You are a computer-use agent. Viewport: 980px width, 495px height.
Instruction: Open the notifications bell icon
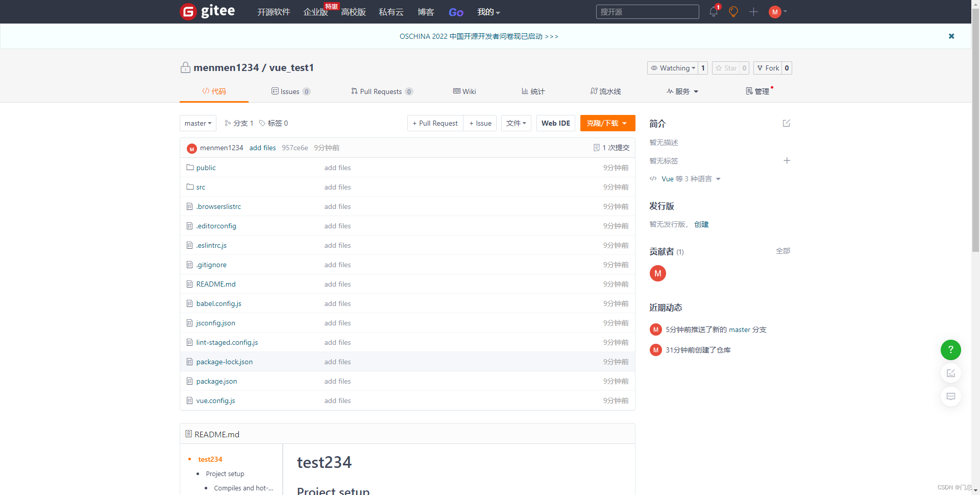[713, 12]
